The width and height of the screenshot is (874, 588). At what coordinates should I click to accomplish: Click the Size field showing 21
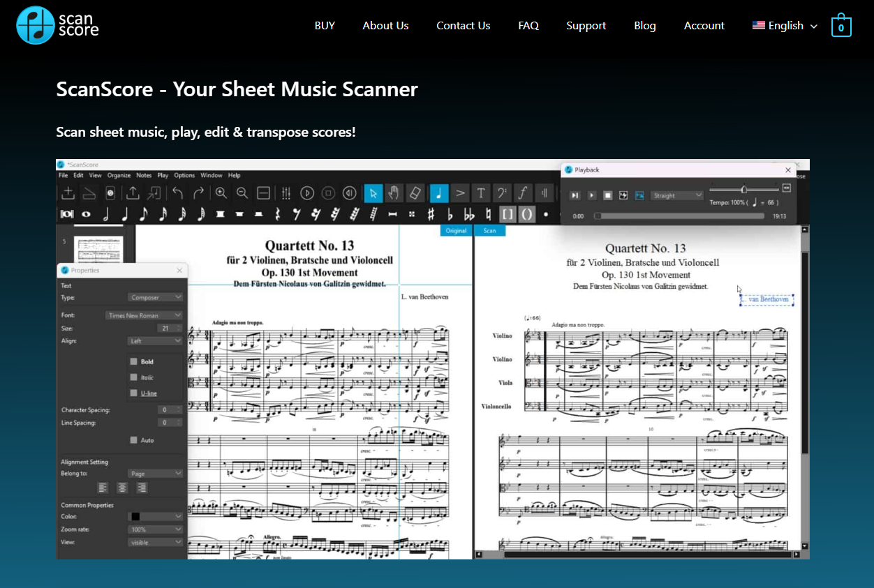pos(170,329)
